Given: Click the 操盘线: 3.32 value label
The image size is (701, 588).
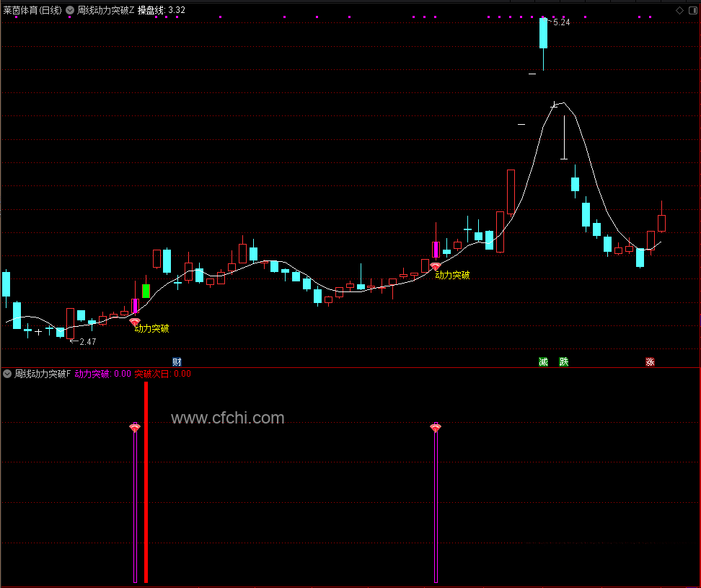Looking at the screenshot, I should [162, 10].
